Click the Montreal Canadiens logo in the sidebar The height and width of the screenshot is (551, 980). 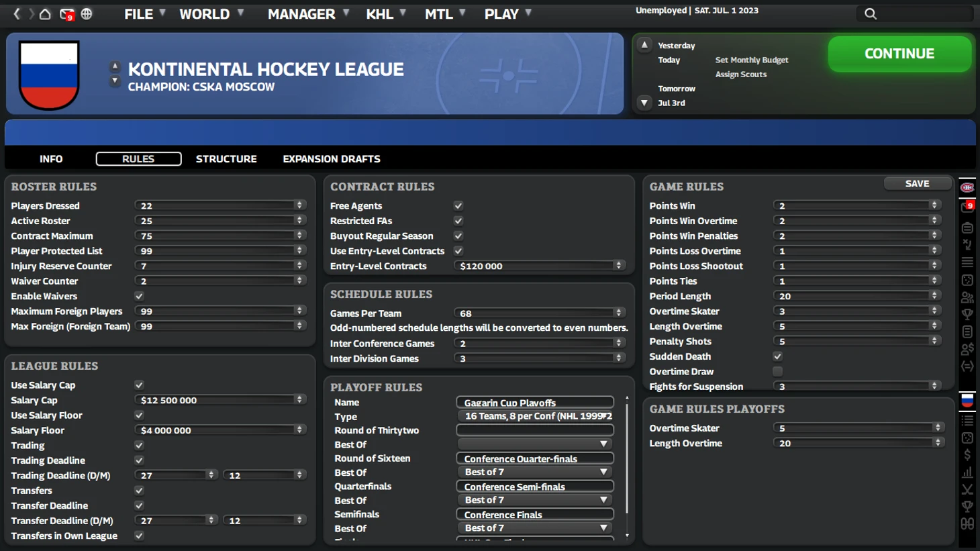[967, 187]
